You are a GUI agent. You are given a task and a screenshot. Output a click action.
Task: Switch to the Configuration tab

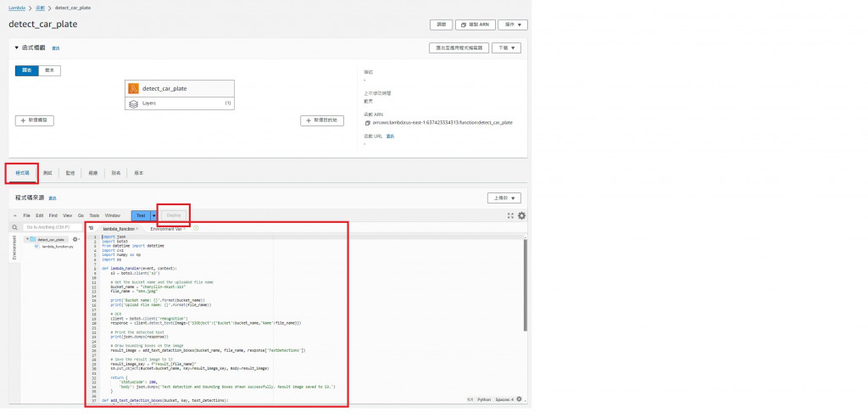92,173
